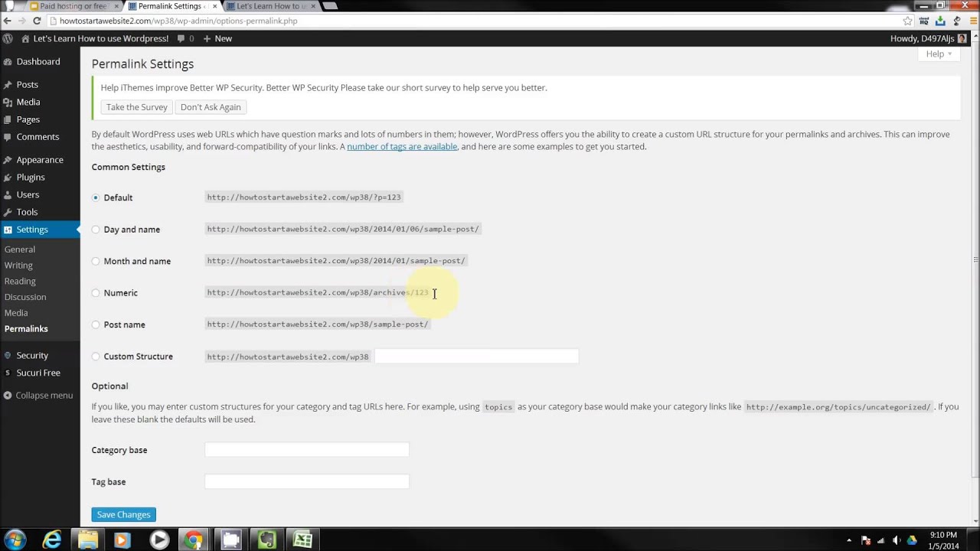Open Comments section in sidebar
The width and height of the screenshot is (980, 551).
click(x=38, y=137)
